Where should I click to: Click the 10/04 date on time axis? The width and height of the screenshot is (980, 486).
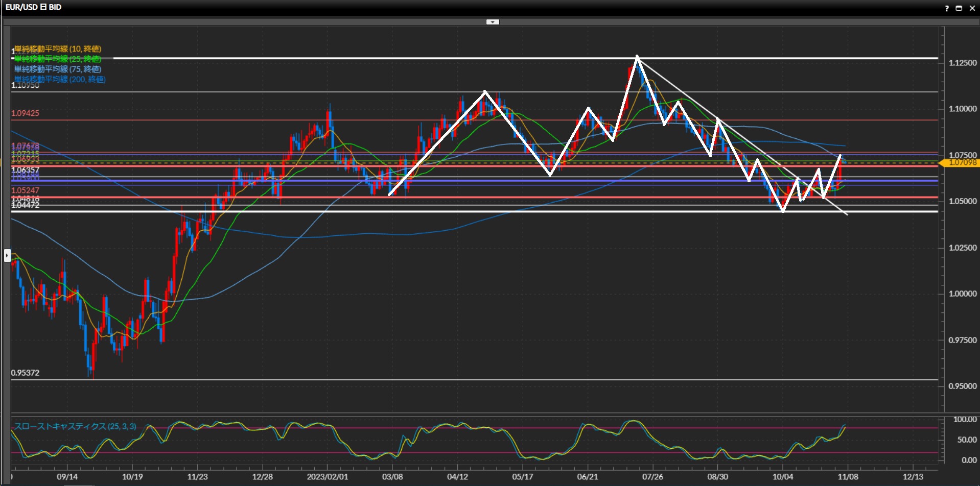click(782, 477)
